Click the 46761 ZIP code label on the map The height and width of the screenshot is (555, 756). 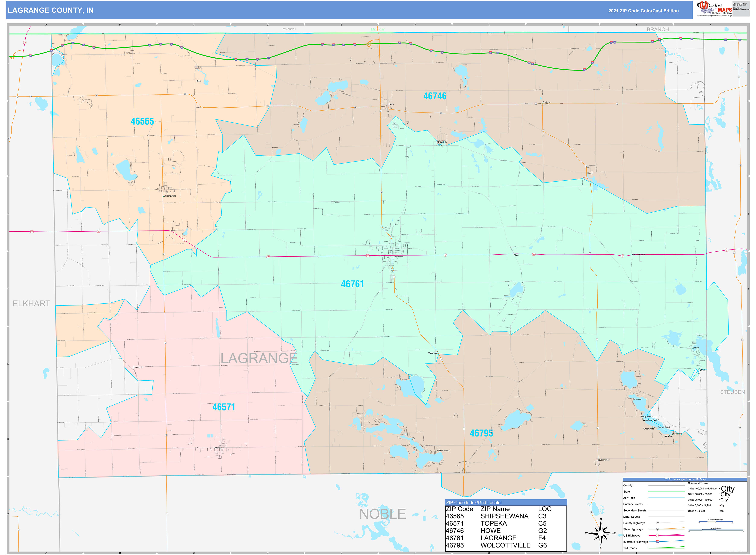[x=352, y=284]
